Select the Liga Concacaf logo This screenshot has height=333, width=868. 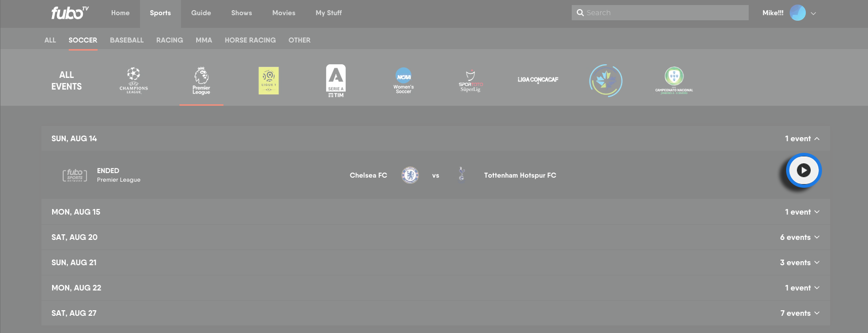[x=538, y=79]
